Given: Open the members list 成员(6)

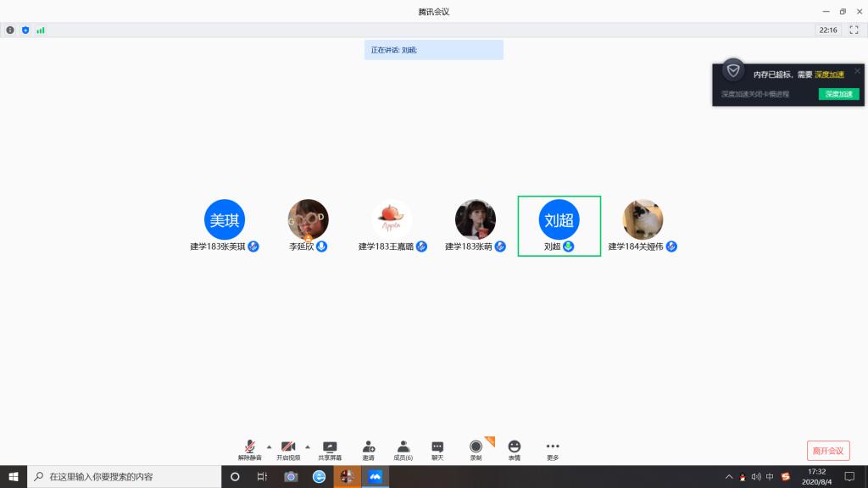Looking at the screenshot, I should click(x=403, y=449).
